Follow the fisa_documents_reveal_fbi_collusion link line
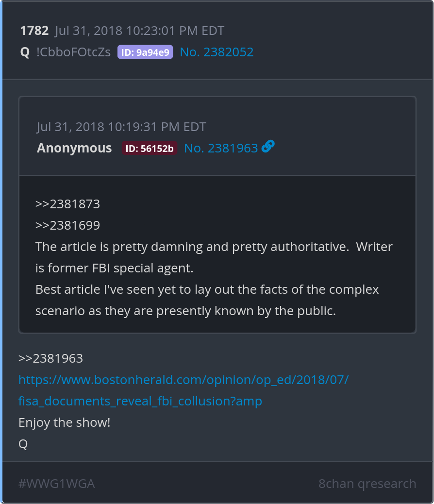The width and height of the screenshot is (434, 504). [x=140, y=401]
